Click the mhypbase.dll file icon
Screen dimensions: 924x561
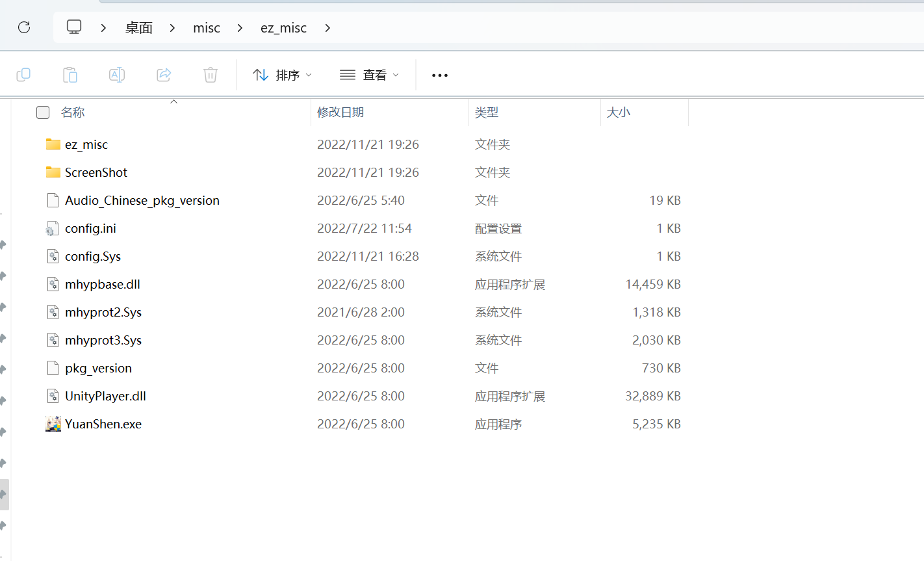[53, 284]
